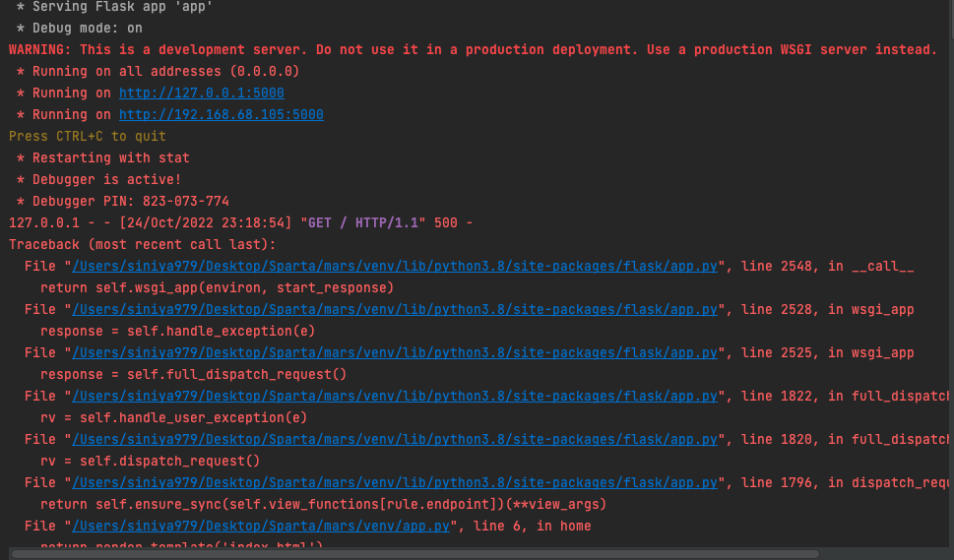954x560 pixels.
Task: Click the horizontal scrollbar thumb at console bottom
Action: [x=414, y=554]
